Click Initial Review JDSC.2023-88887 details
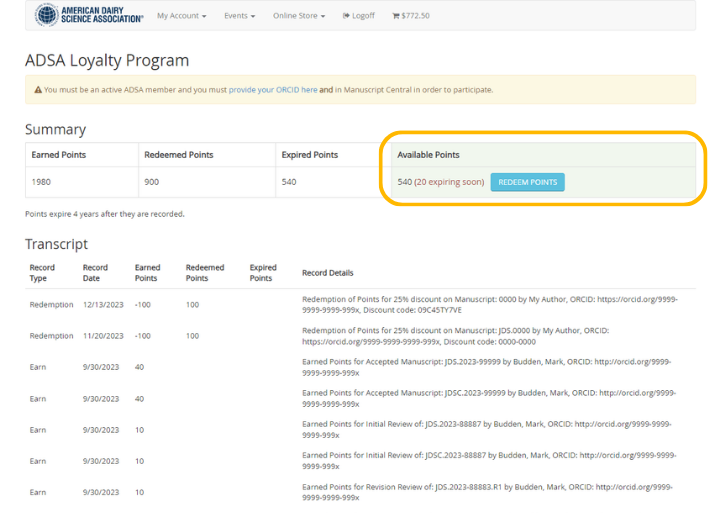The height and width of the screenshot is (513, 720). click(489, 461)
